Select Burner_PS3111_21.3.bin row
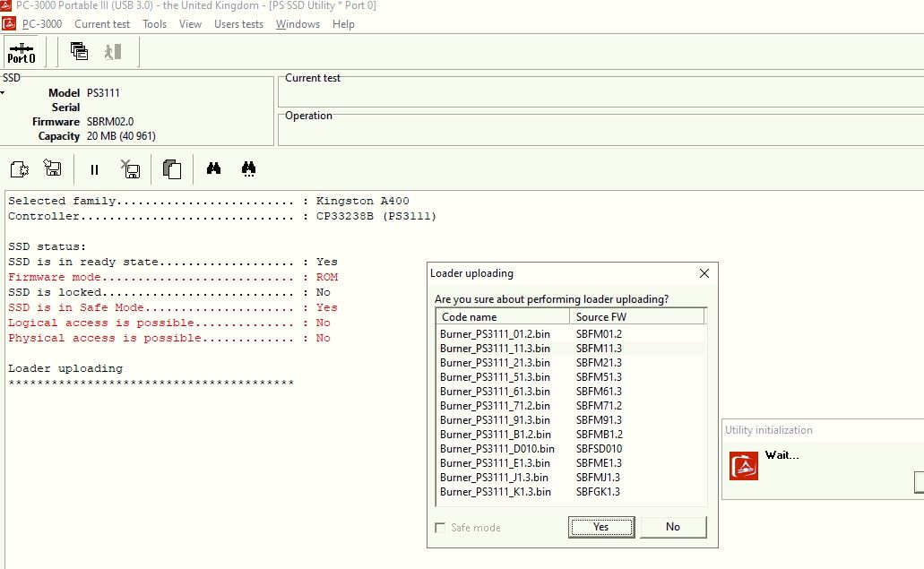This screenshot has width=924, height=569. pyautogui.click(x=571, y=363)
